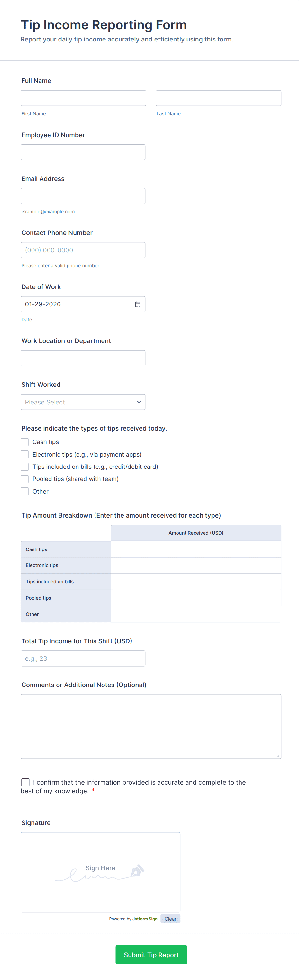This screenshot has height=980, width=299.
Task: Confirm information accuracy checkbox
Action: (x=25, y=782)
